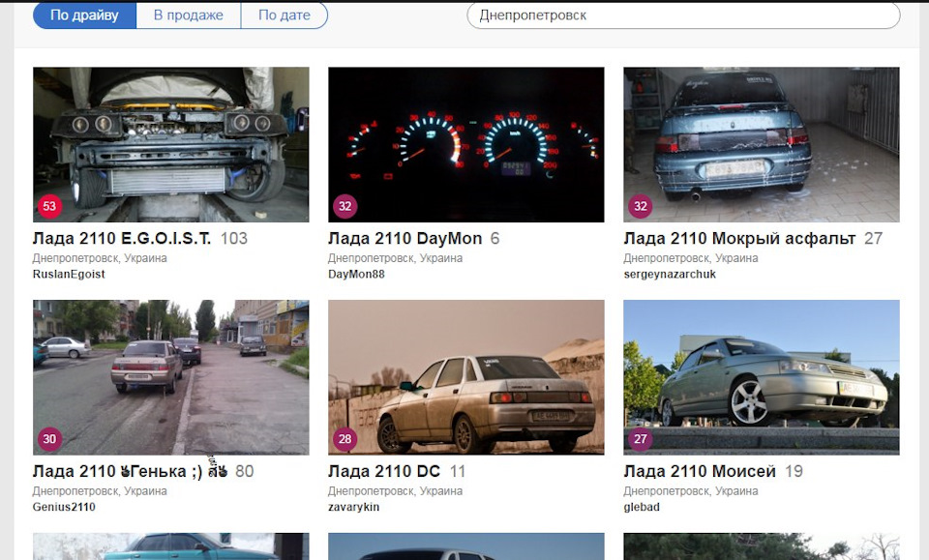Click location text under Генька title

(100, 490)
